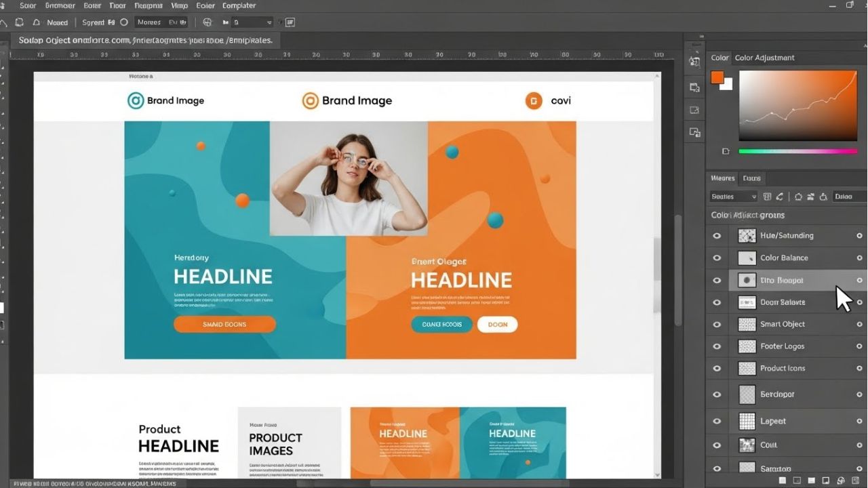Select the foreground orange color swatch
868x488 pixels.
tap(717, 77)
